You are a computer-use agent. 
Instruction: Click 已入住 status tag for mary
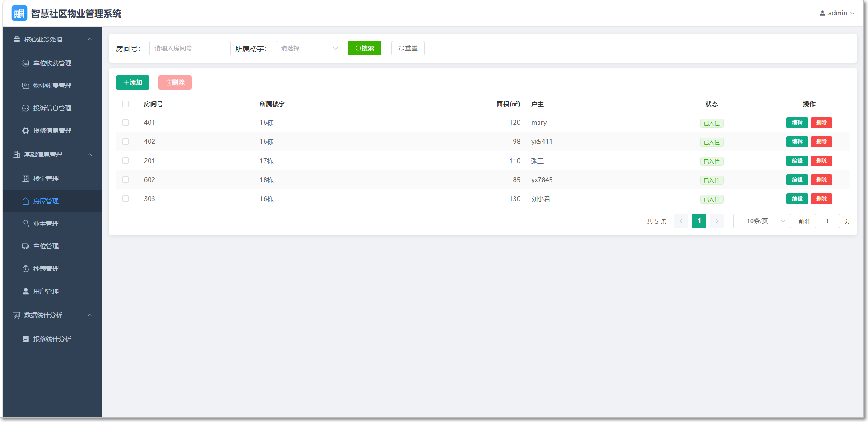(712, 123)
